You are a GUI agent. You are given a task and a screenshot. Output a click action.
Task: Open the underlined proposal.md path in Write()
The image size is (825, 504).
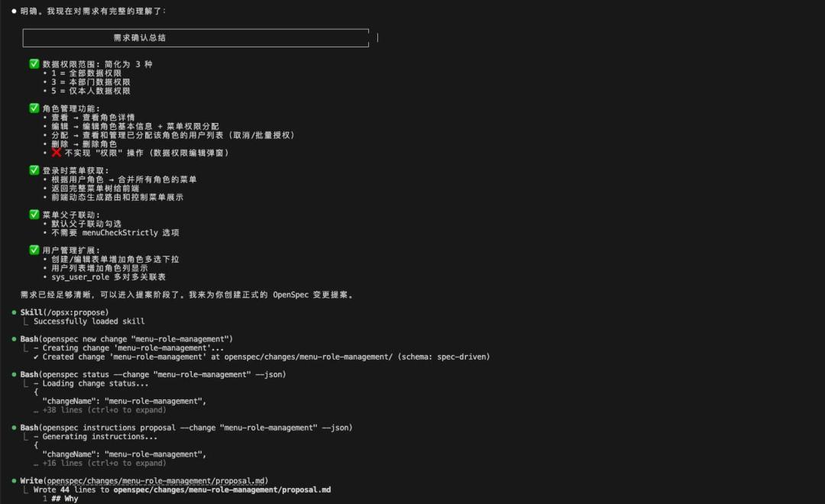click(156, 481)
